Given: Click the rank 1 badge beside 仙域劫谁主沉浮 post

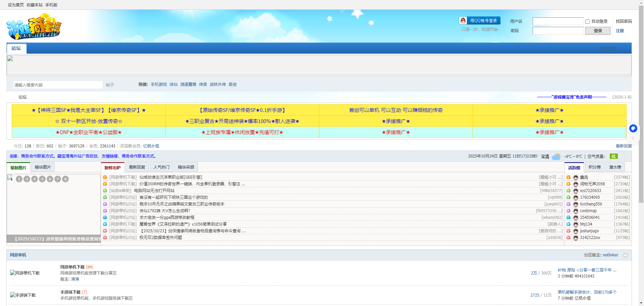Looking at the screenshot, I should (105, 177).
